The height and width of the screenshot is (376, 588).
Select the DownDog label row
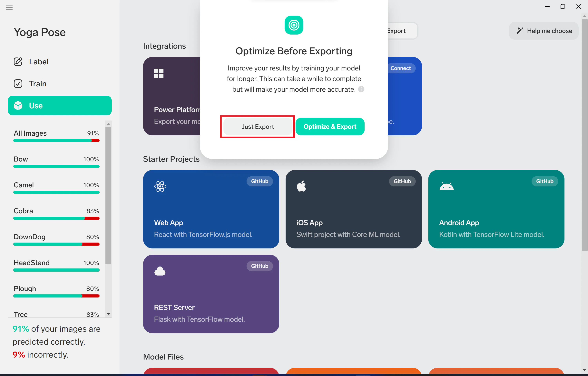coord(56,239)
